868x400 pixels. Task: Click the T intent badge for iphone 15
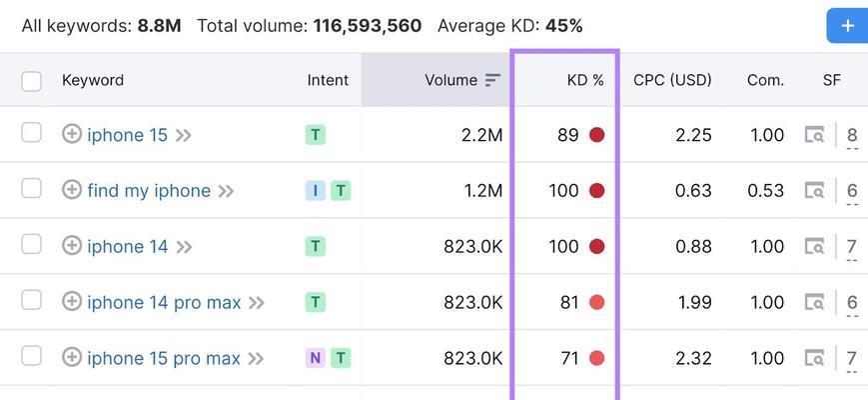(x=315, y=135)
